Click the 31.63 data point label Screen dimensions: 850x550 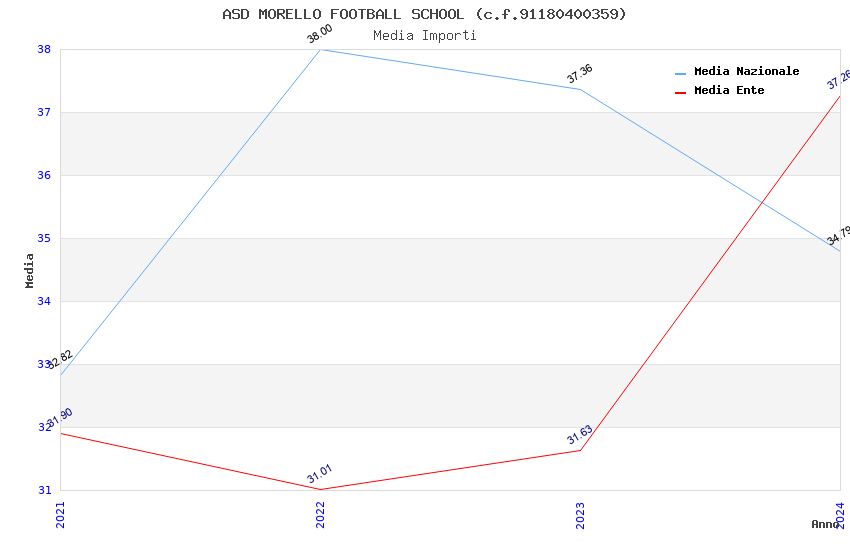point(579,435)
